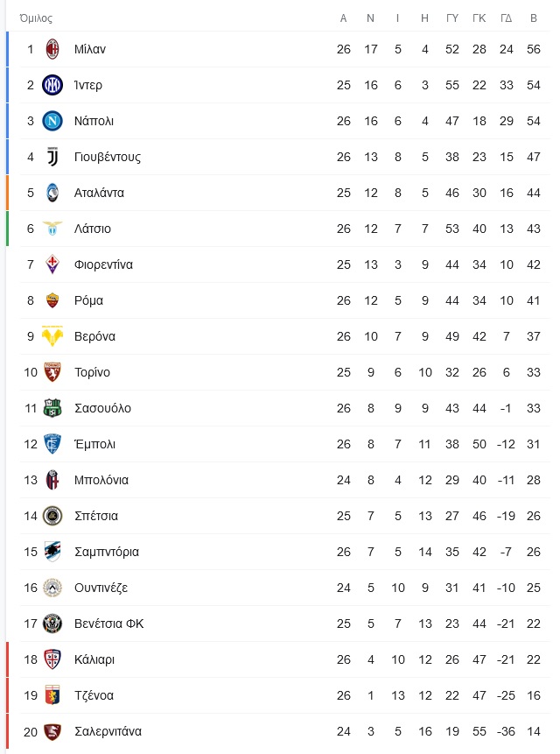560x754 pixels.
Task: Click the Juventus logo icon
Action: point(52,157)
